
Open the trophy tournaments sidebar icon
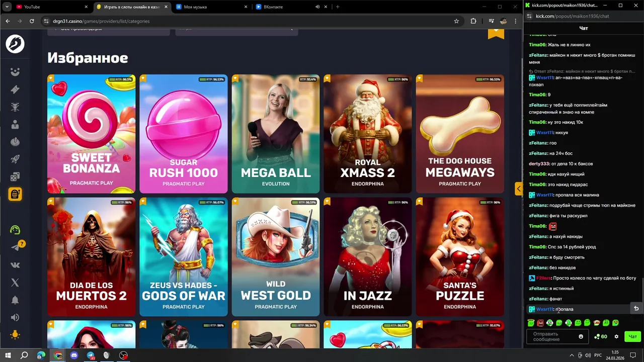click(x=15, y=107)
